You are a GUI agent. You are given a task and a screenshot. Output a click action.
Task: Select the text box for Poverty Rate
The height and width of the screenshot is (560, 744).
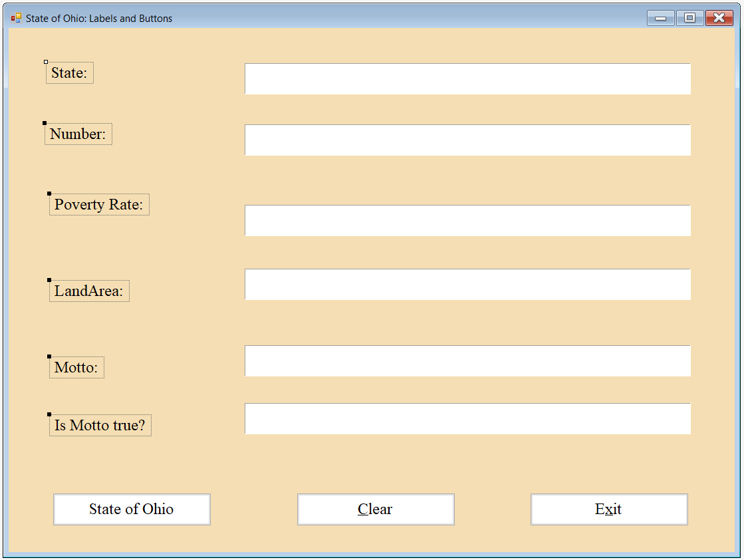(x=467, y=221)
